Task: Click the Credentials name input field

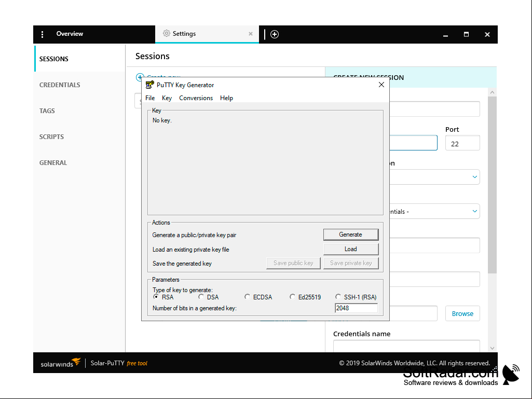Action: tap(406, 346)
